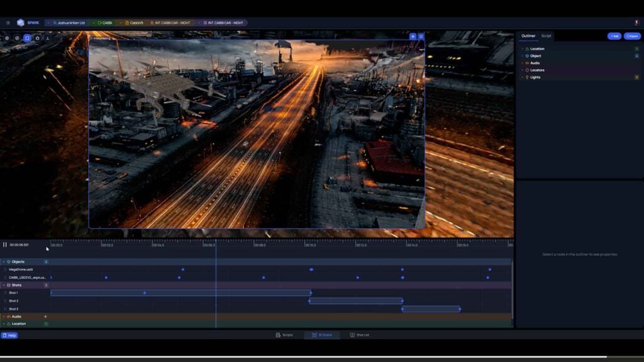Select the Shot 2 track label
644x362 pixels.
pyautogui.click(x=14, y=301)
